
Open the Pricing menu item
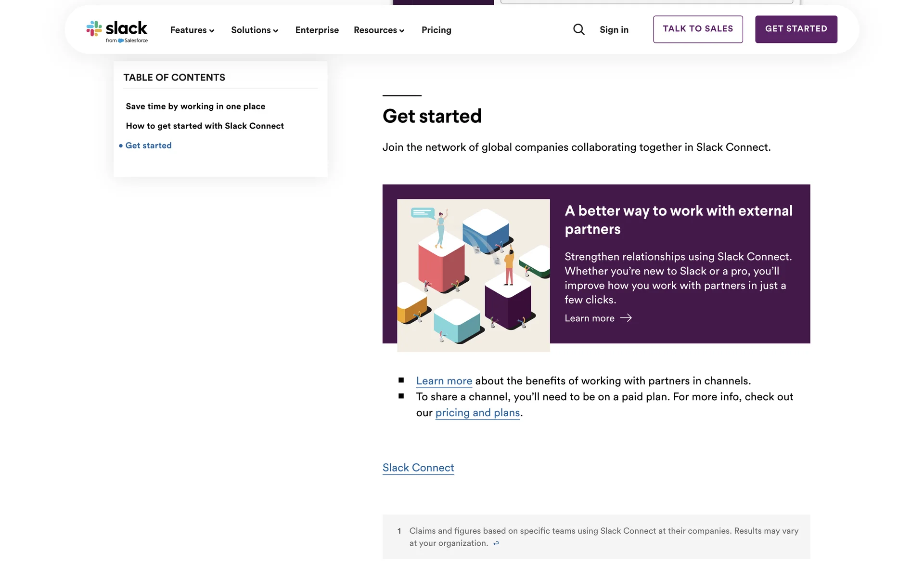(x=436, y=30)
